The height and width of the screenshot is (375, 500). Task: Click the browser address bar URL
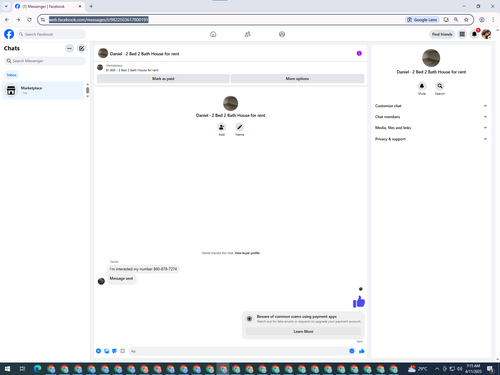coord(99,20)
